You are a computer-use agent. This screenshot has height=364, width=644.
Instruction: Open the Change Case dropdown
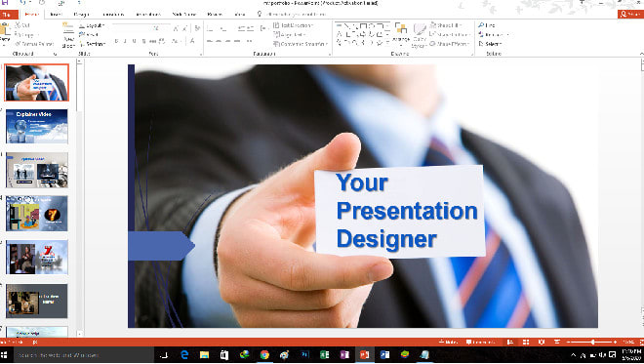coord(177,41)
